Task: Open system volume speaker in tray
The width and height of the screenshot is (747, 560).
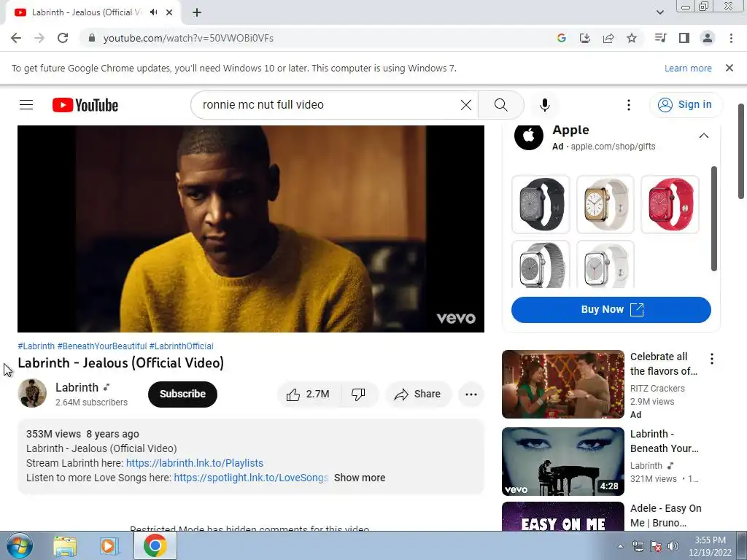Action: tap(673, 546)
